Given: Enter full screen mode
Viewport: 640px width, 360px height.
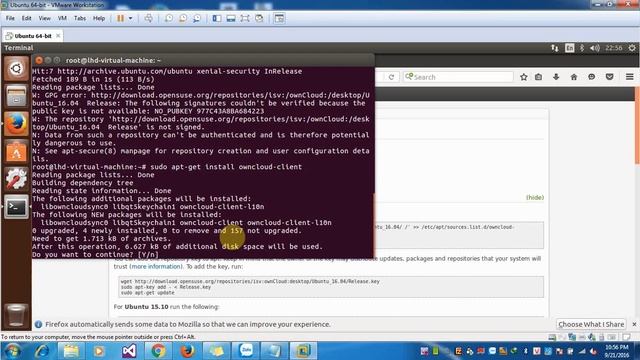Looking at the screenshot, I should 245,18.
